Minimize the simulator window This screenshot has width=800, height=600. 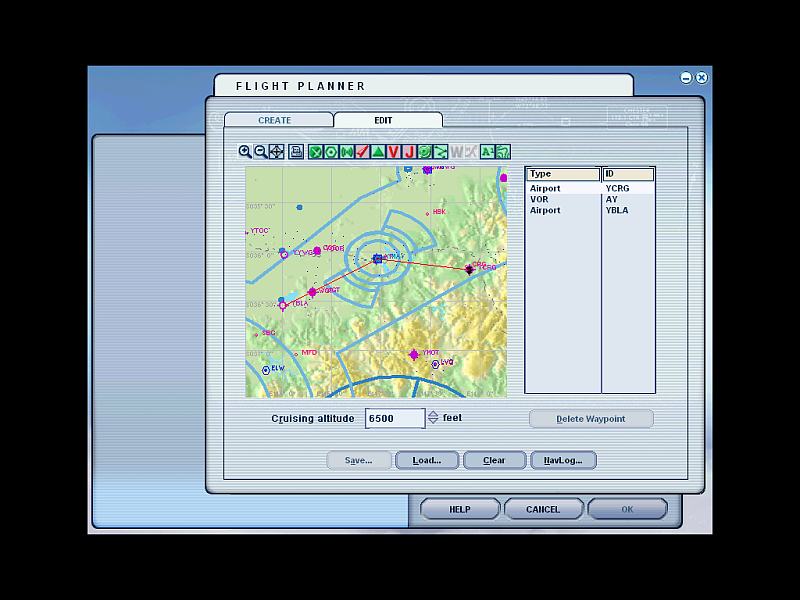[686, 78]
